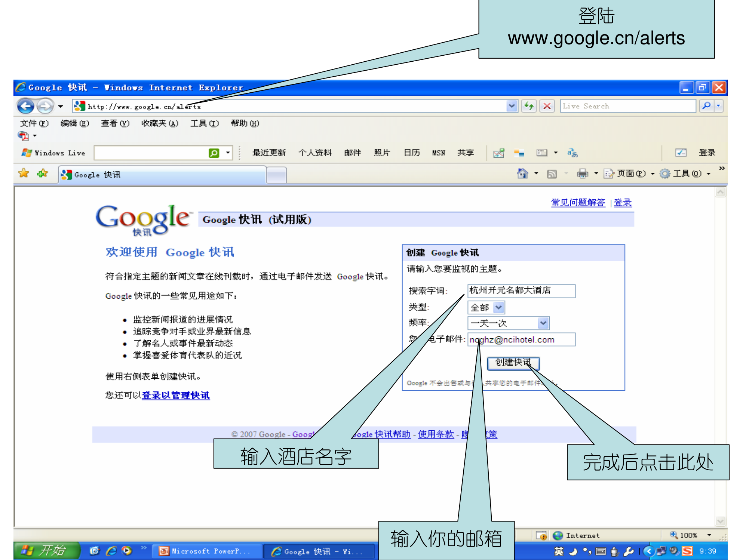Print the page with the printer icon
The height and width of the screenshot is (560, 746).
click(582, 173)
